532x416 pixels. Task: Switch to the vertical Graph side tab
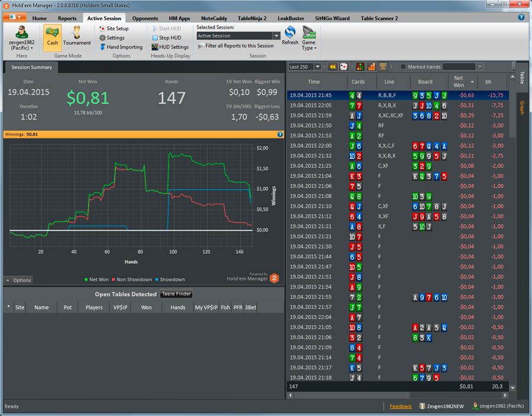coord(522,108)
